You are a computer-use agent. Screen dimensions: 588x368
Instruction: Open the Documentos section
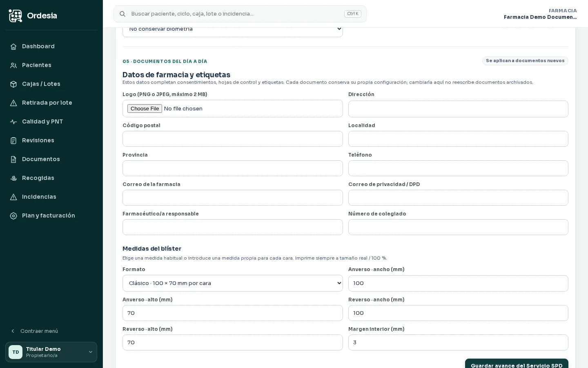click(x=51, y=159)
